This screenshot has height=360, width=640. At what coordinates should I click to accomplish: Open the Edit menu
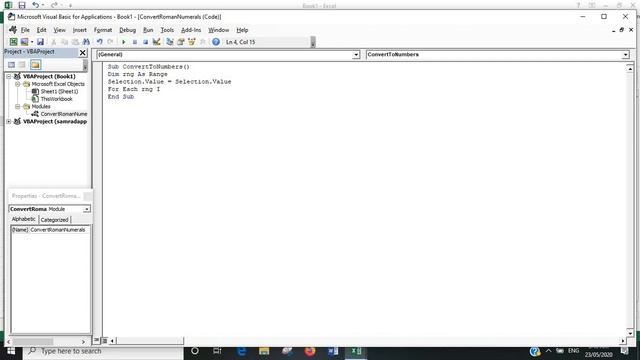41,30
